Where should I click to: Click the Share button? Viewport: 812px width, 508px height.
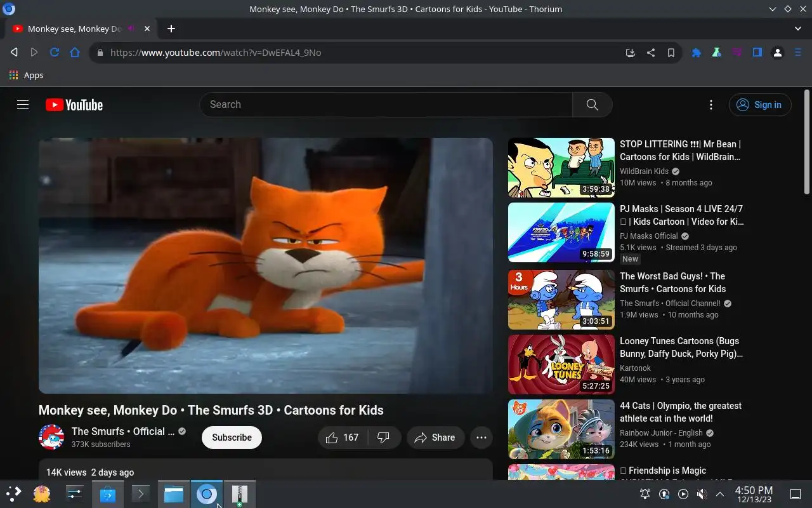[436, 438]
